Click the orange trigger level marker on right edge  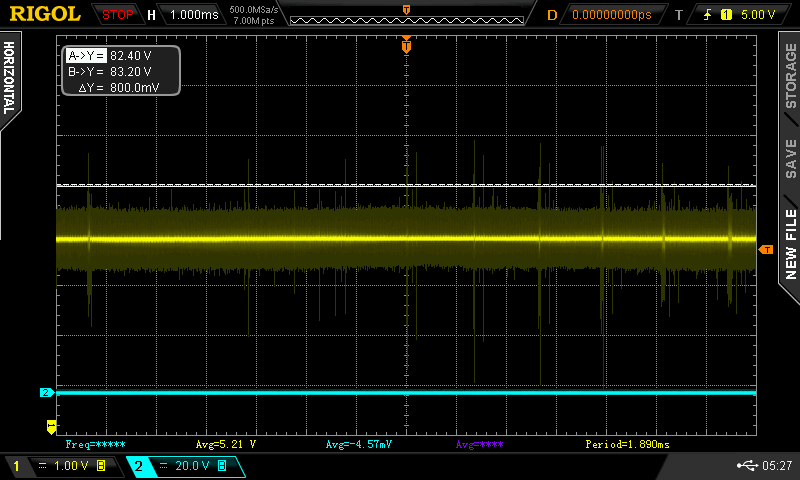765,248
